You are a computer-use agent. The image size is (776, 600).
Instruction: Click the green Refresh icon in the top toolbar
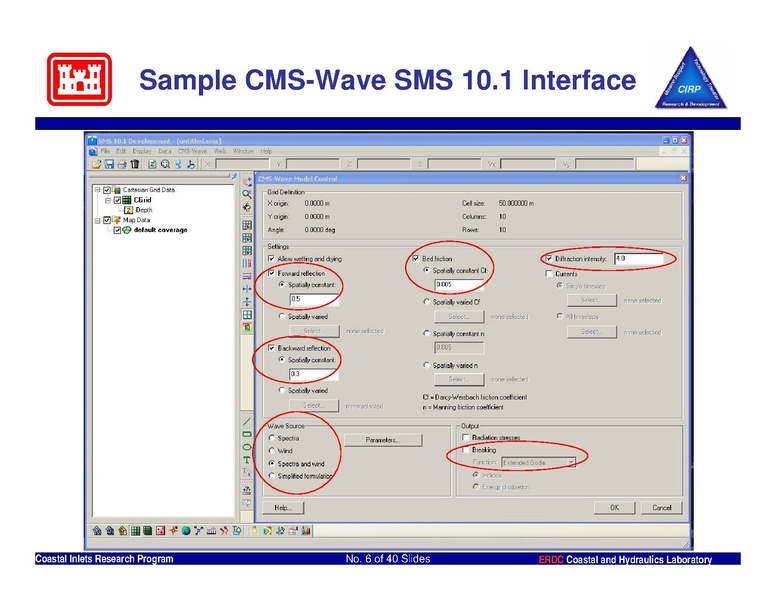pyautogui.click(x=153, y=164)
